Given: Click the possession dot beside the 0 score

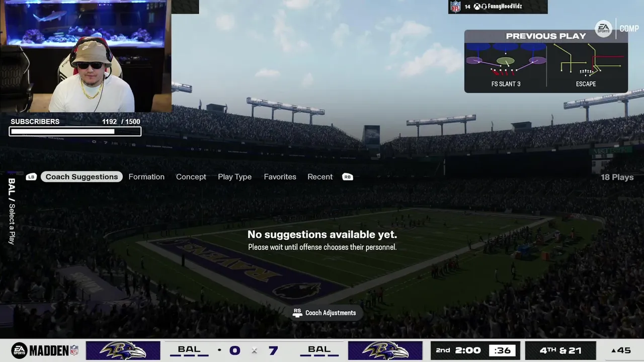Looking at the screenshot, I should (219, 350).
